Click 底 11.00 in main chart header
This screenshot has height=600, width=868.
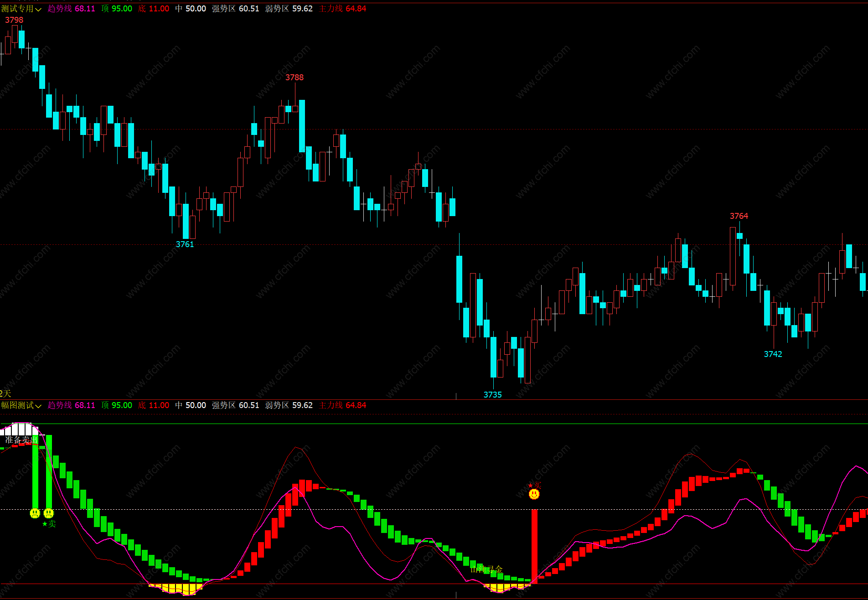pyautogui.click(x=154, y=9)
